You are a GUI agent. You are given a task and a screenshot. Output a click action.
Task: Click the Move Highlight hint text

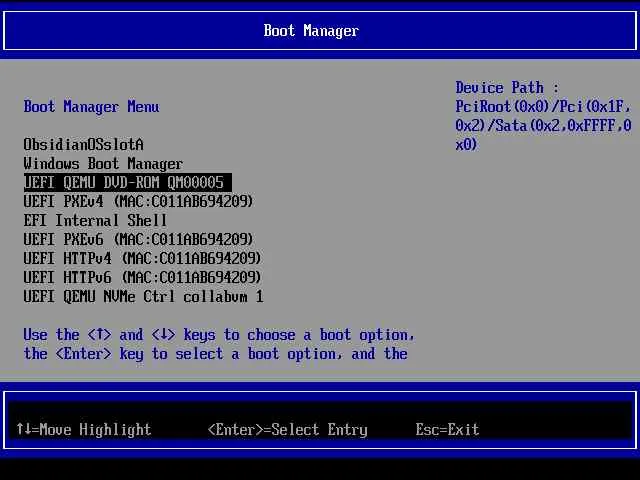pos(84,429)
